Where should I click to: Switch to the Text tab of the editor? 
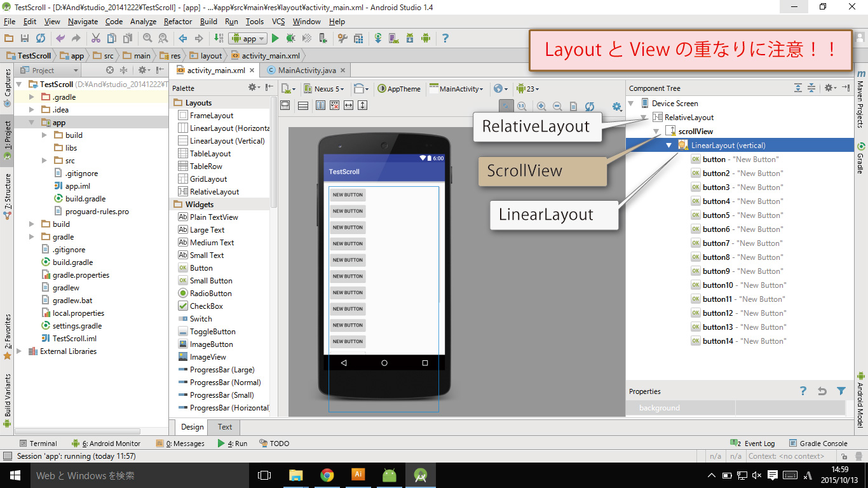(224, 427)
